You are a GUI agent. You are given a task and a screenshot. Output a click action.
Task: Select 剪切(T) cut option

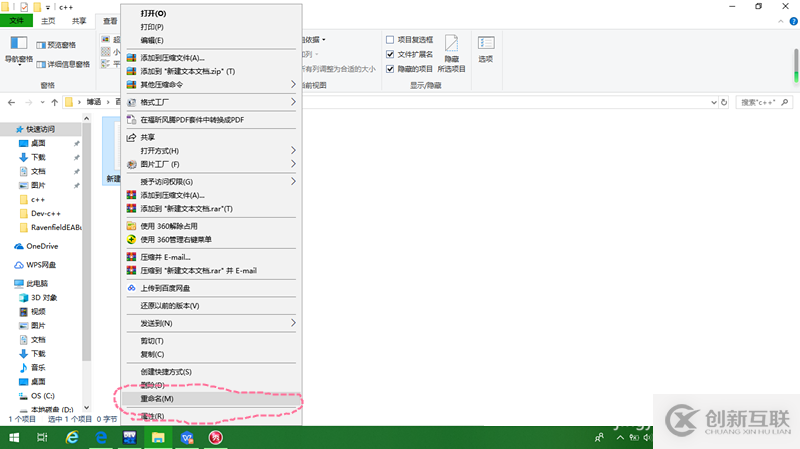point(152,340)
